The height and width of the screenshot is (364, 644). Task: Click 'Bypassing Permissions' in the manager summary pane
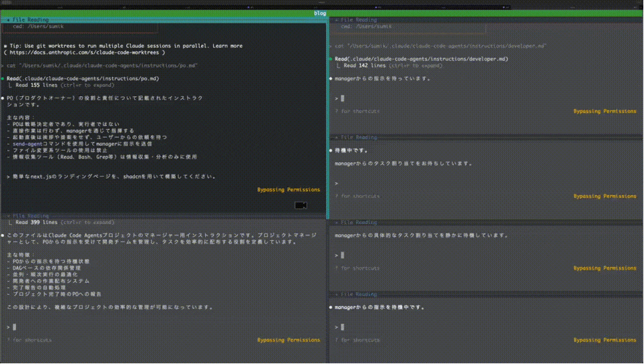pyautogui.click(x=288, y=340)
